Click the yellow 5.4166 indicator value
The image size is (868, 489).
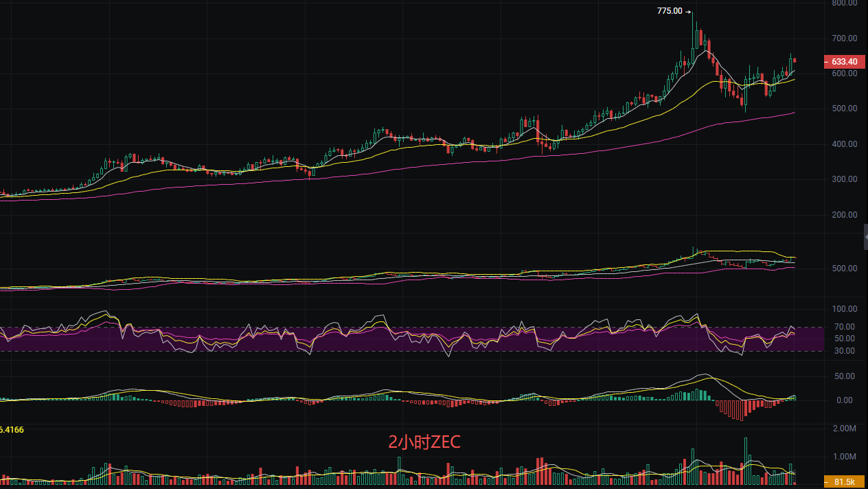pos(12,429)
